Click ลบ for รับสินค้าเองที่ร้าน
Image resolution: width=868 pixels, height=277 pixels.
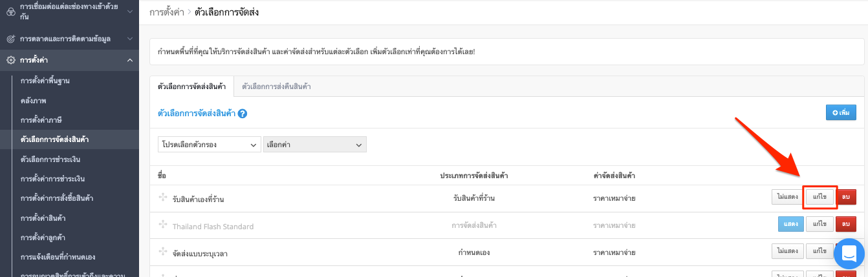click(x=846, y=197)
